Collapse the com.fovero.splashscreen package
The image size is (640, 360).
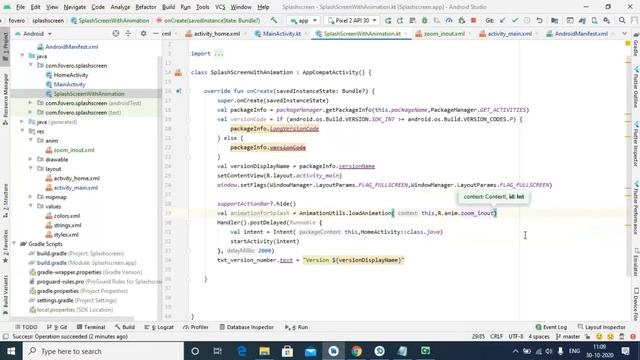coord(31,65)
